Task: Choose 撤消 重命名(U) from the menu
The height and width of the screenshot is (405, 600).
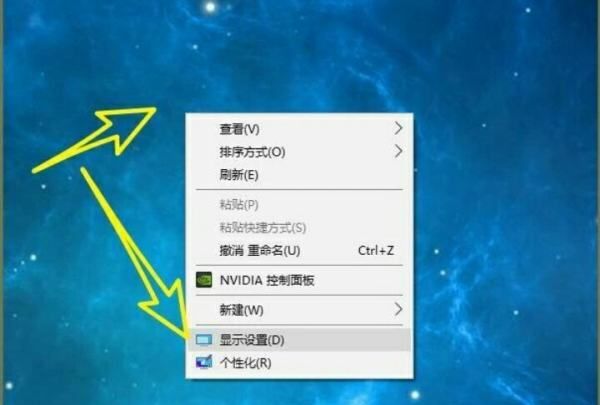Action: point(299,251)
